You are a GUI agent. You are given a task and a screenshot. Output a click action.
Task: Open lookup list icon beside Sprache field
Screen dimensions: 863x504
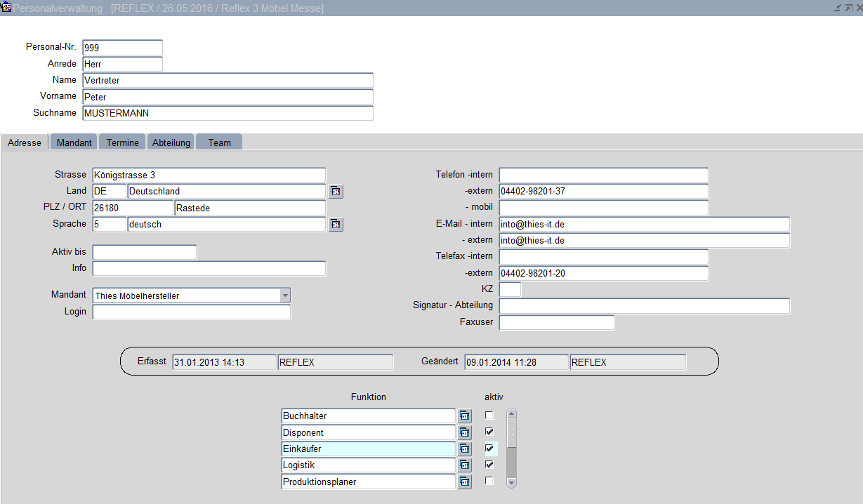point(336,225)
